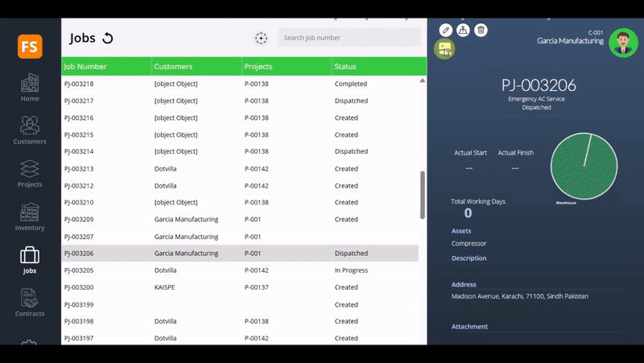This screenshot has height=363, width=644.
Task: Open the Home section in sidebar
Action: coord(30,88)
